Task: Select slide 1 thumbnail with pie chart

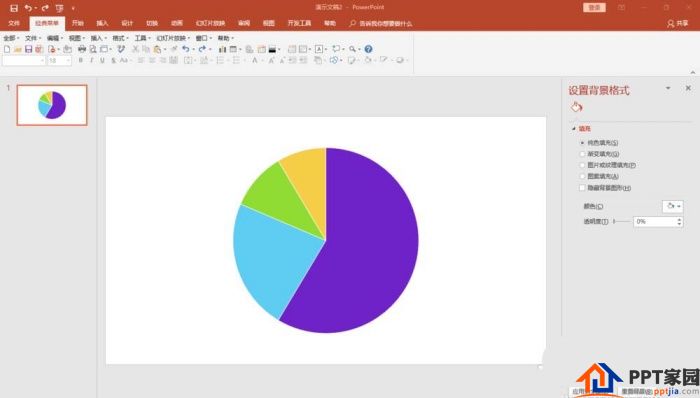Action: 52,105
